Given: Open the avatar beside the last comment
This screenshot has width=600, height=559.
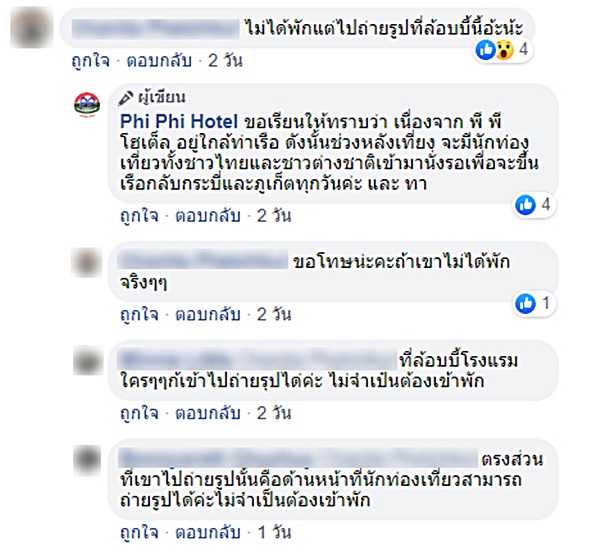Looking at the screenshot, I should 88,460.
